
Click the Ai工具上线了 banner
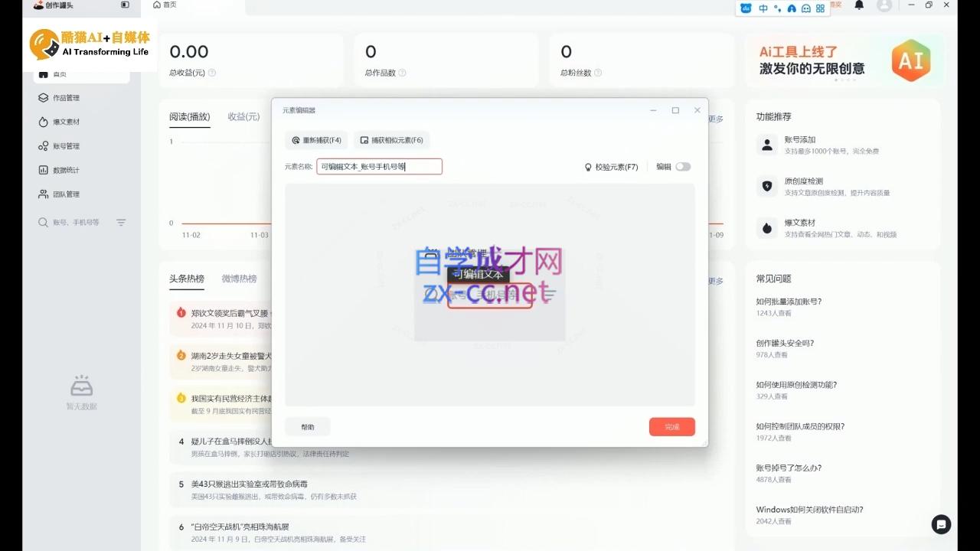pyautogui.click(x=843, y=60)
